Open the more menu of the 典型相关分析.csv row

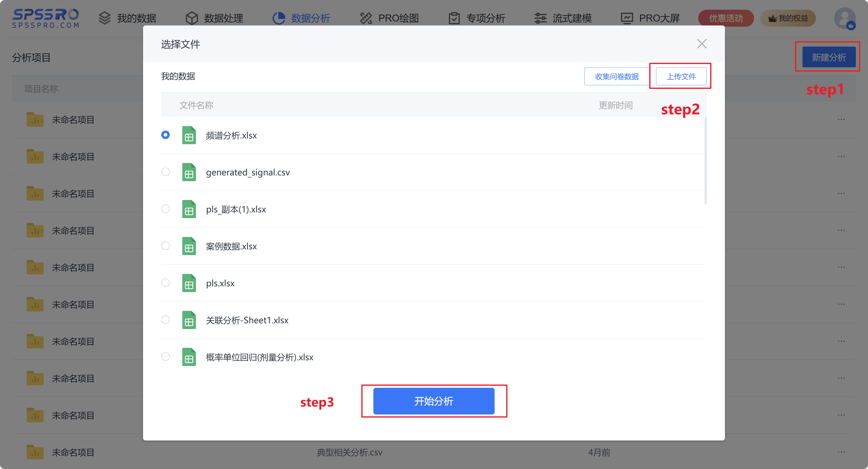[x=841, y=452]
